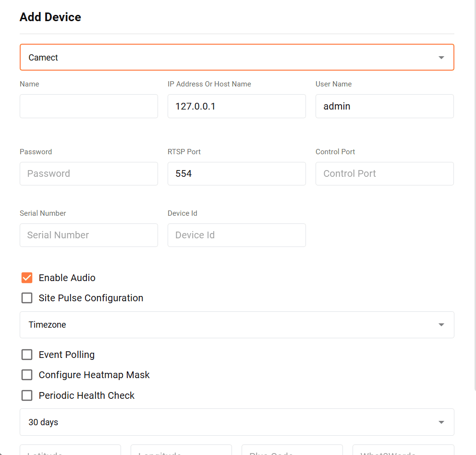Click the RTSP Port field showing 554

click(237, 173)
